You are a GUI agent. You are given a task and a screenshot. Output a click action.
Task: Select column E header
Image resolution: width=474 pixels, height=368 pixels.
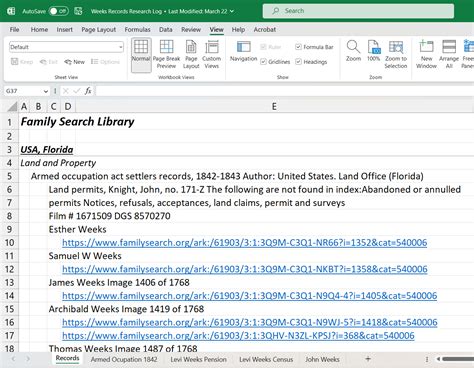click(x=274, y=106)
